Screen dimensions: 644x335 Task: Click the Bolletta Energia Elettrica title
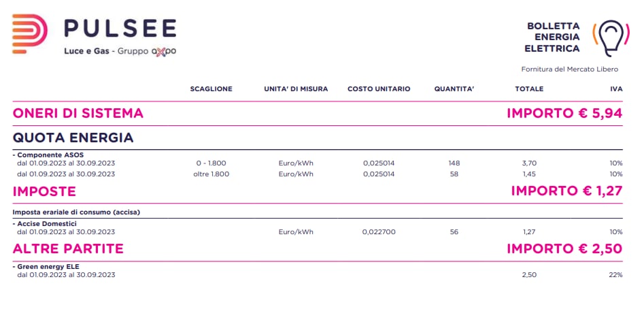tap(552, 37)
